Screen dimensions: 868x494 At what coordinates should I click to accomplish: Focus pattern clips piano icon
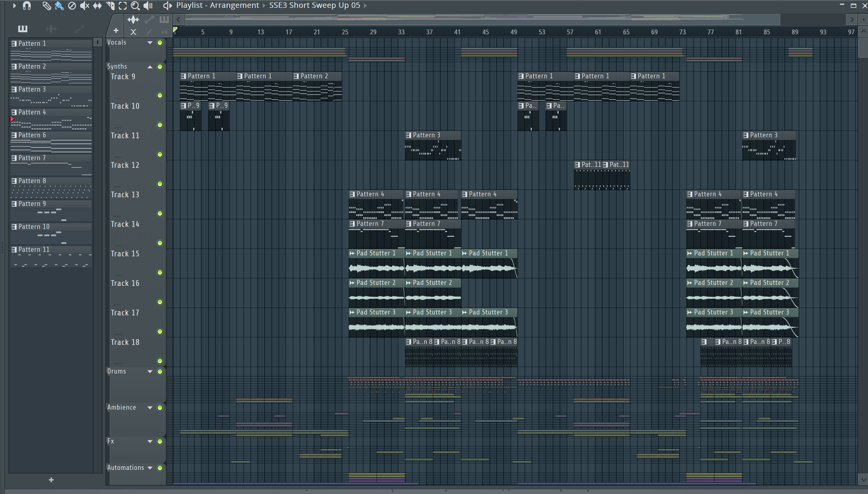[x=164, y=19]
